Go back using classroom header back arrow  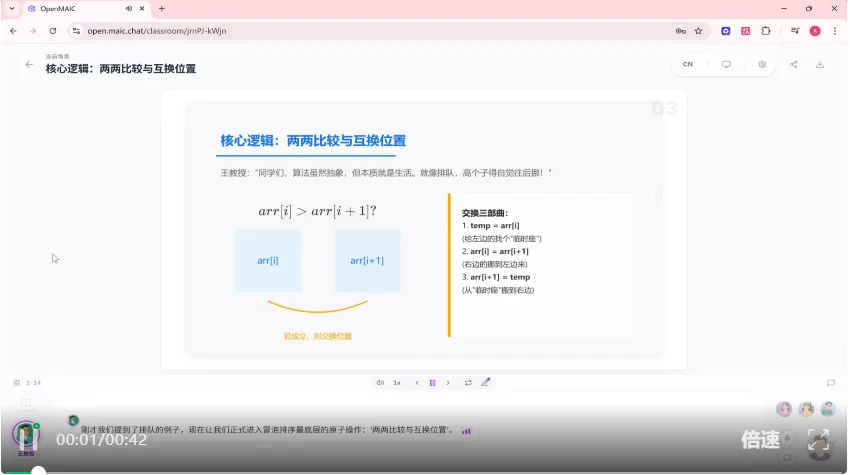(x=29, y=65)
